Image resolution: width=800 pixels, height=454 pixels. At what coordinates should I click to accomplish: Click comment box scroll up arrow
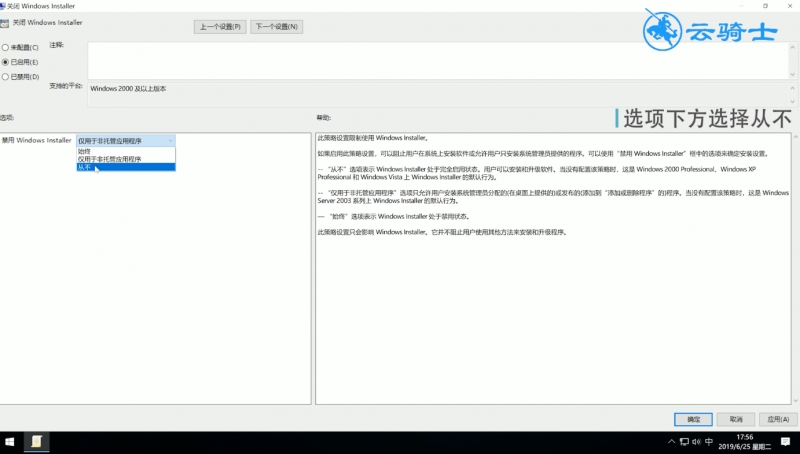[x=793, y=47]
